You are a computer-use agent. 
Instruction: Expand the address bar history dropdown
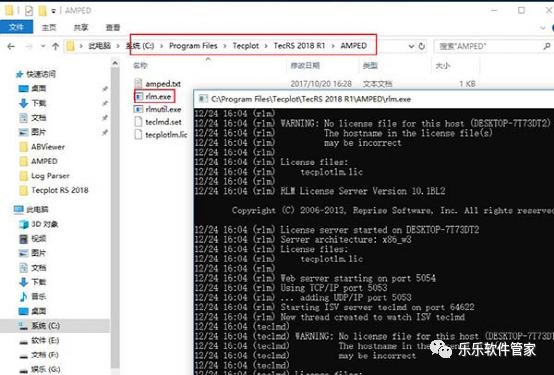411,46
